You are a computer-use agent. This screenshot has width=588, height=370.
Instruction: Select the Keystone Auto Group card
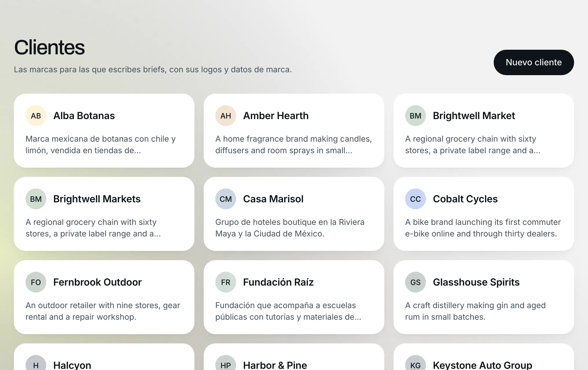point(484,357)
